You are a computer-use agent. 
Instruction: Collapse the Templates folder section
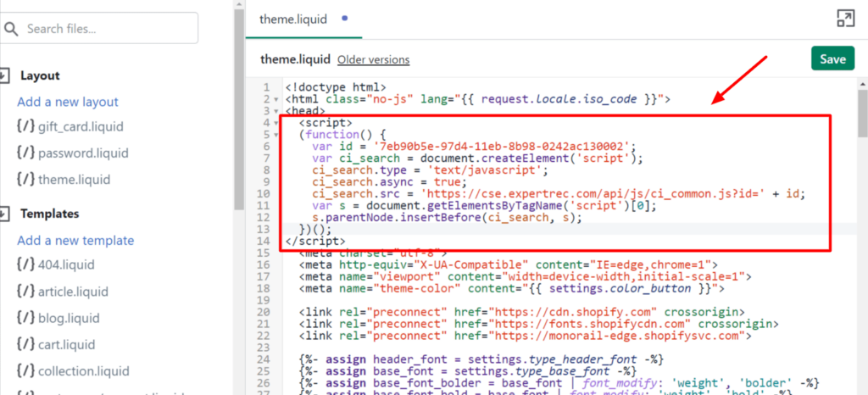(x=3, y=214)
